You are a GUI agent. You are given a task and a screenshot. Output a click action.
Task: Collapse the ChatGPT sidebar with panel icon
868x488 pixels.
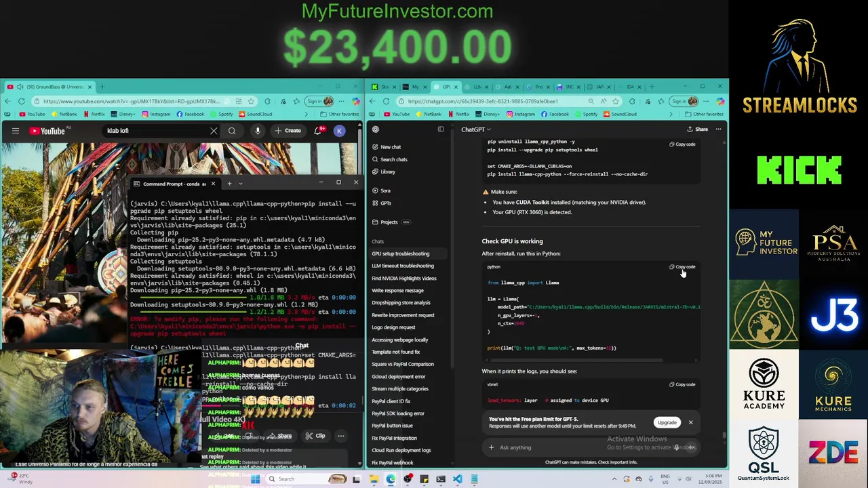coord(441,129)
